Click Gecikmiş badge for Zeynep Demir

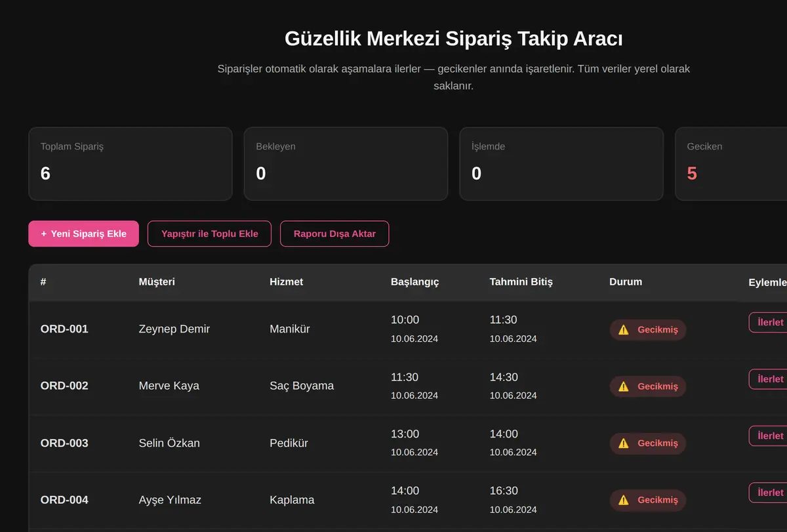coord(648,329)
